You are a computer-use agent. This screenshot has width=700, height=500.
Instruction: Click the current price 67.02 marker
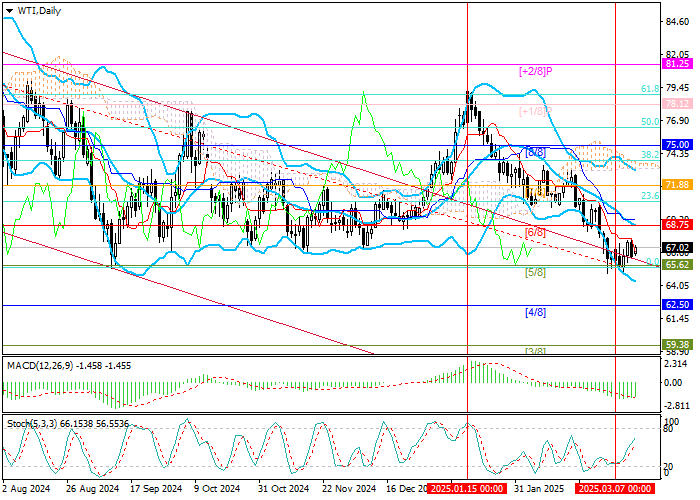pos(679,248)
